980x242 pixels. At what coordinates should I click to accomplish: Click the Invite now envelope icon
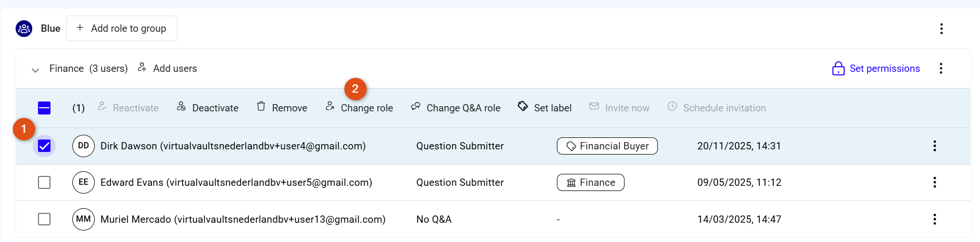594,107
